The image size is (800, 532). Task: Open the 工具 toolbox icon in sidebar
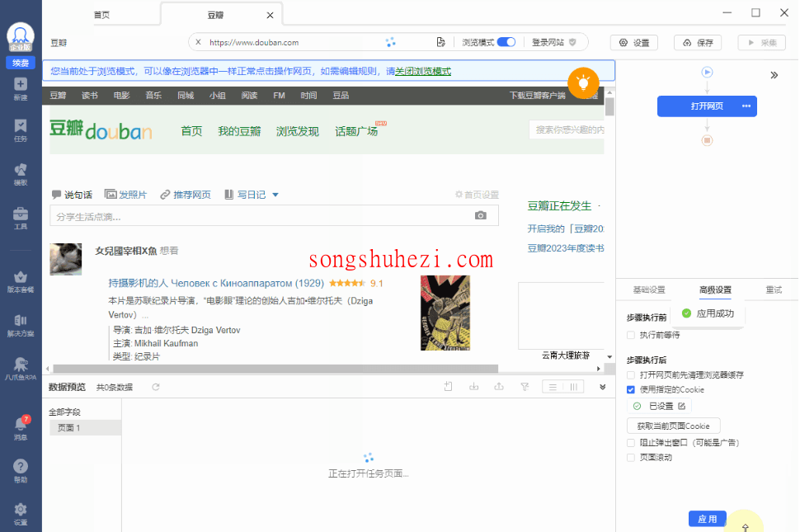coord(21,219)
